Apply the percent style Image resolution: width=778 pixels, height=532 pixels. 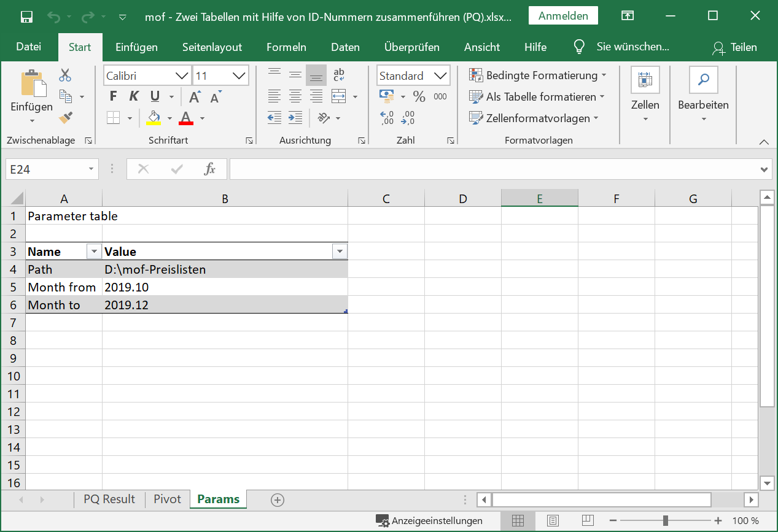point(419,96)
